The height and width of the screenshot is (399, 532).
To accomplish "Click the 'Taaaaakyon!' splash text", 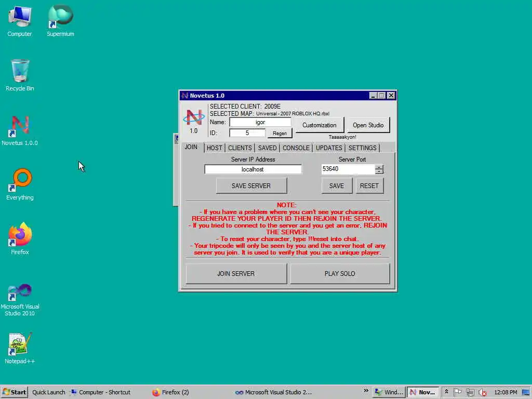I will (x=342, y=137).
